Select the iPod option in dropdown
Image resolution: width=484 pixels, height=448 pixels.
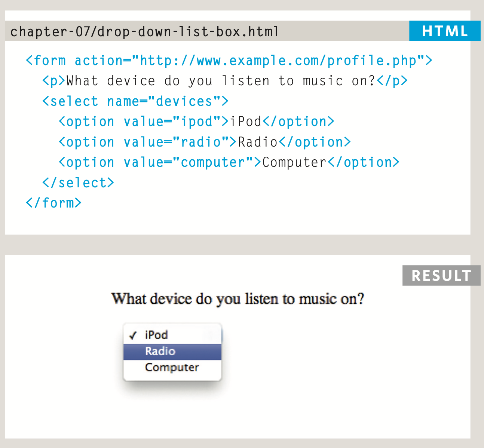pos(172,335)
